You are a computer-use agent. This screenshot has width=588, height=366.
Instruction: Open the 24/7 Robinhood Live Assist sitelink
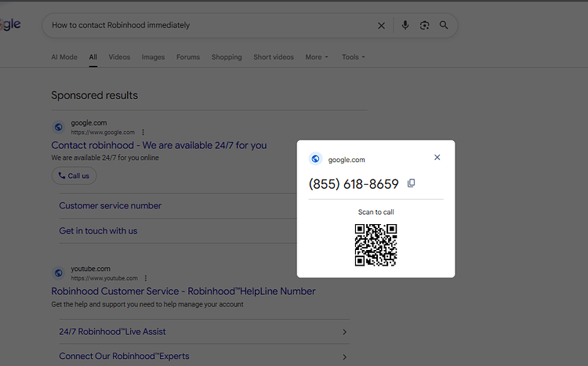click(112, 332)
